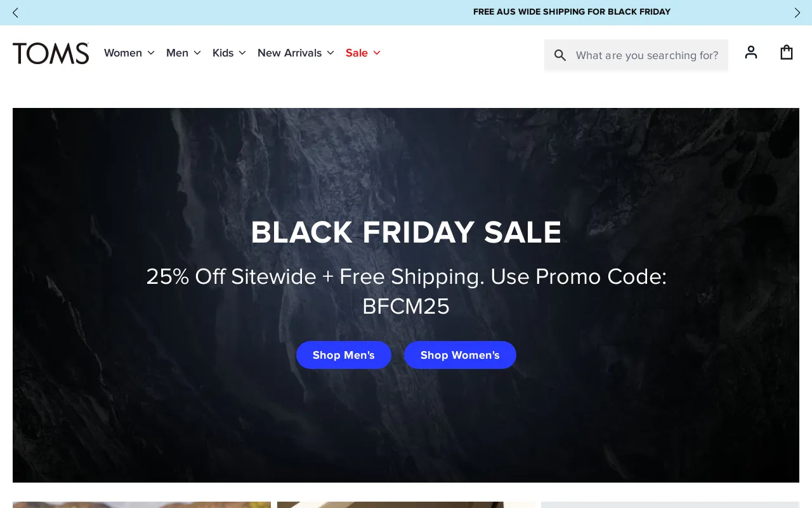The height and width of the screenshot is (508, 812).
Task: Click the Shop Men's button
Action: click(x=344, y=355)
